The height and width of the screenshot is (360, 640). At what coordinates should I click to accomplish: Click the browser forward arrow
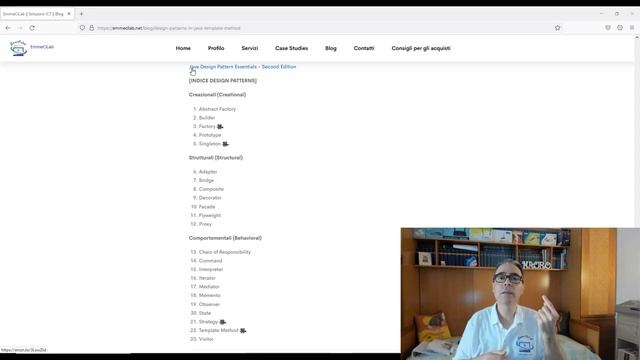click(20, 28)
